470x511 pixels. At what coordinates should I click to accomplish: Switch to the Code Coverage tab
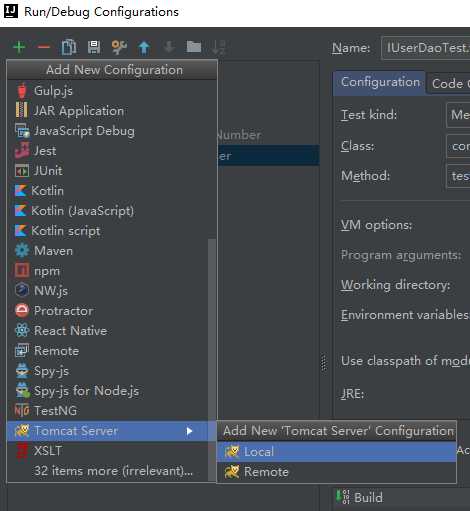448,83
